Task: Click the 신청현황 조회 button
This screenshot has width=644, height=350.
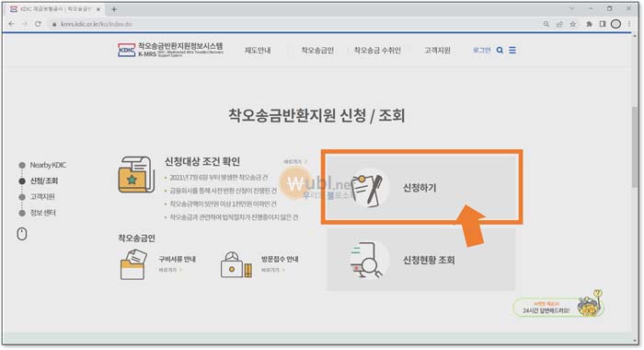Action: (421, 260)
